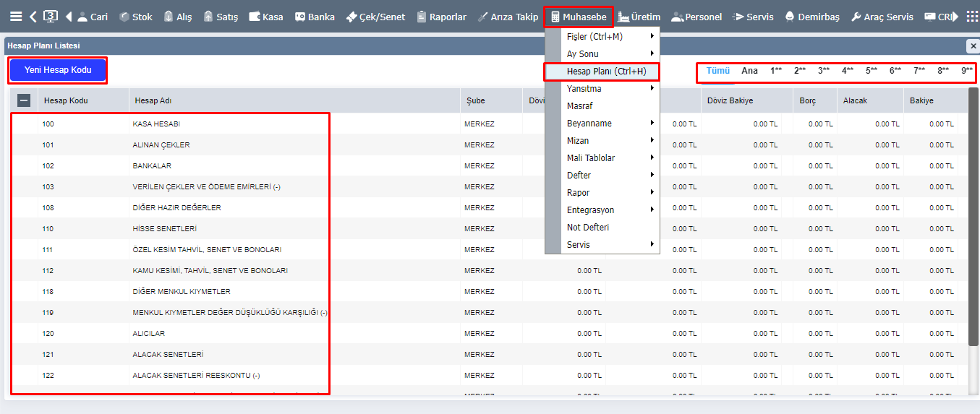Image resolution: width=980 pixels, height=414 pixels.
Task: Filter accounts by the 6** tab
Action: (x=895, y=71)
